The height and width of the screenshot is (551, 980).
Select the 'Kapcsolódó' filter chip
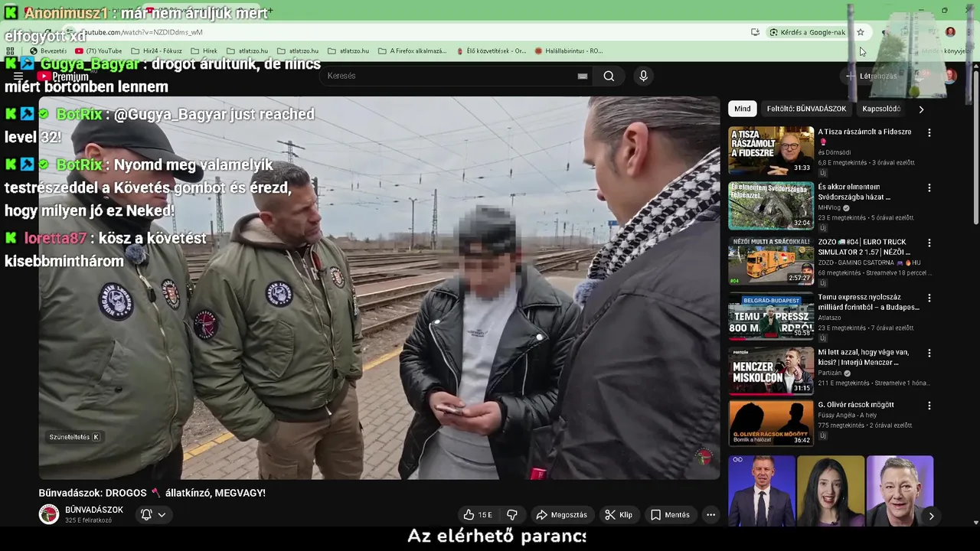(881, 109)
